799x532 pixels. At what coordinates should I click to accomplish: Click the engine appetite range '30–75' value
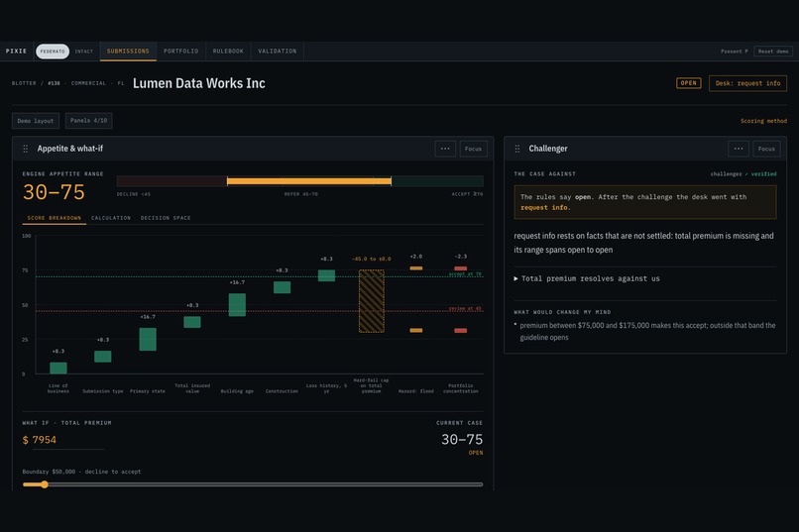coord(54,192)
